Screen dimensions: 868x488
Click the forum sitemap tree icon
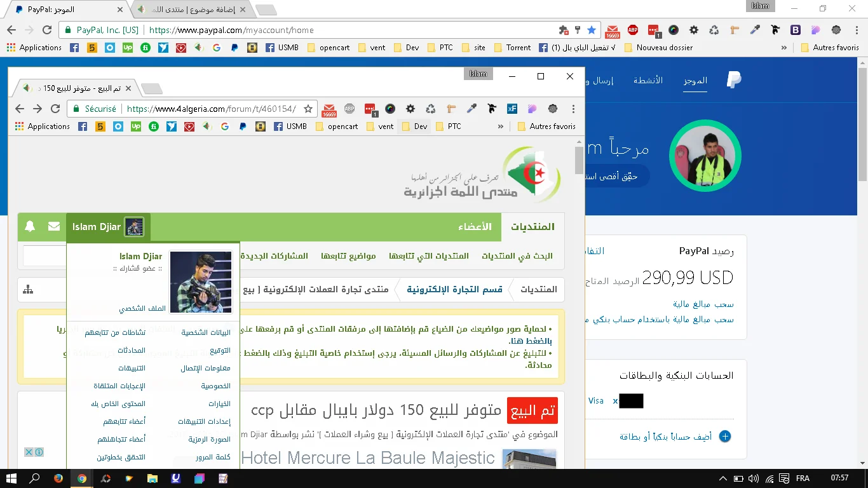(28, 290)
